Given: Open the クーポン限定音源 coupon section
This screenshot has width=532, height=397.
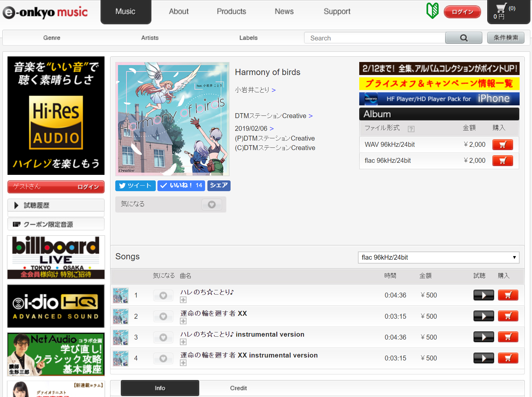Looking at the screenshot, I should tap(56, 224).
